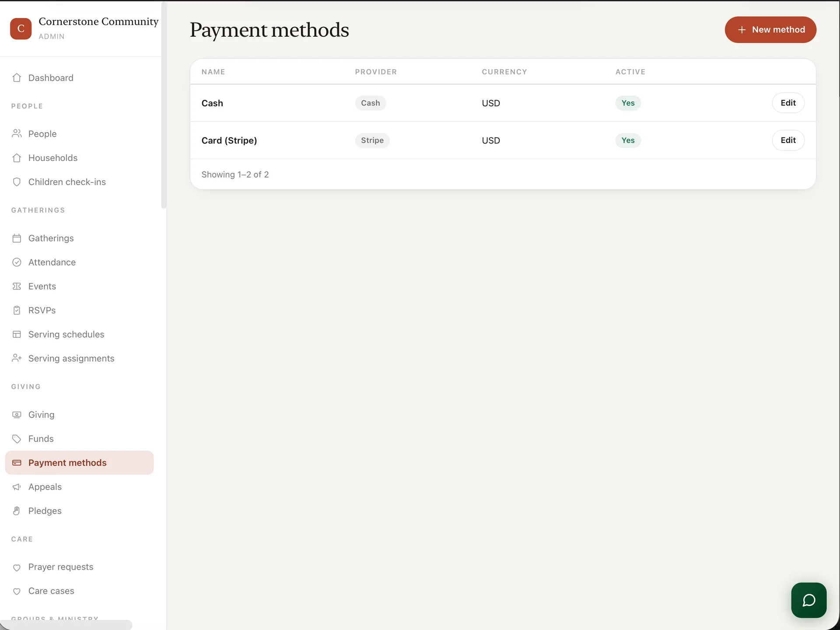Click the Giving banknote icon
Screen dimensions: 840x630
pos(17,414)
